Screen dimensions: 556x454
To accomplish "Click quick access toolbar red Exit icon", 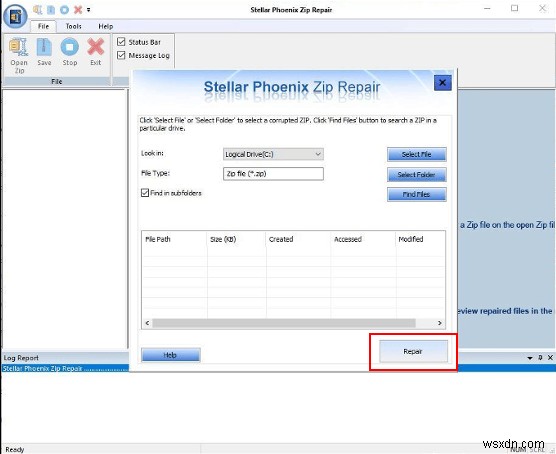I will 78,10.
